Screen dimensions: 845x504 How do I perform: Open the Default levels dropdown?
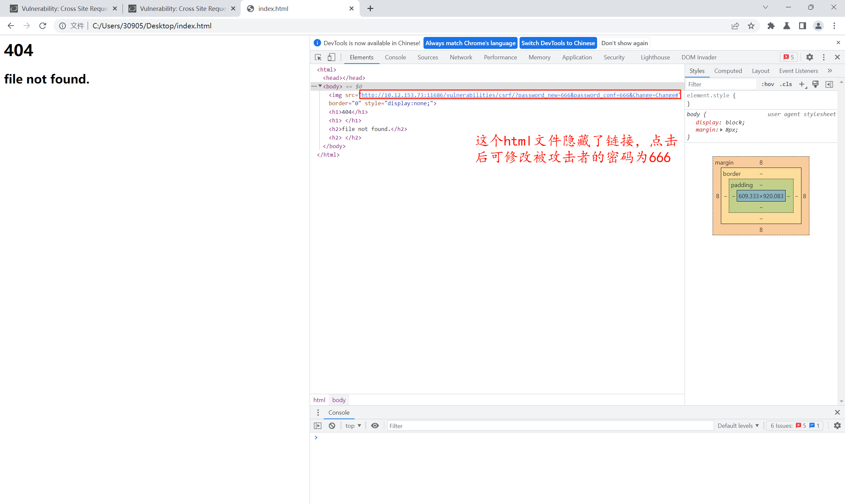pyautogui.click(x=738, y=425)
